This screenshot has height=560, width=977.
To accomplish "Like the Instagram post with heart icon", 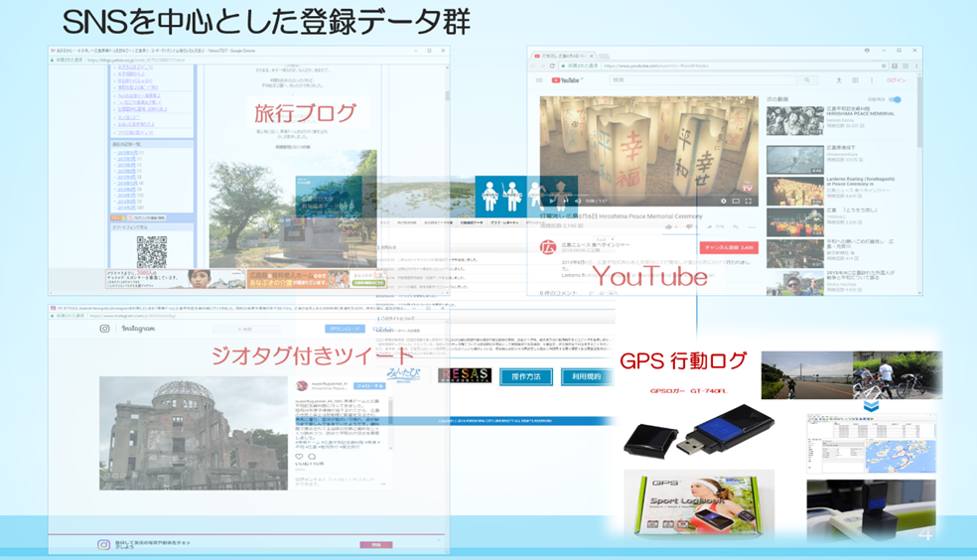I will click(x=299, y=457).
